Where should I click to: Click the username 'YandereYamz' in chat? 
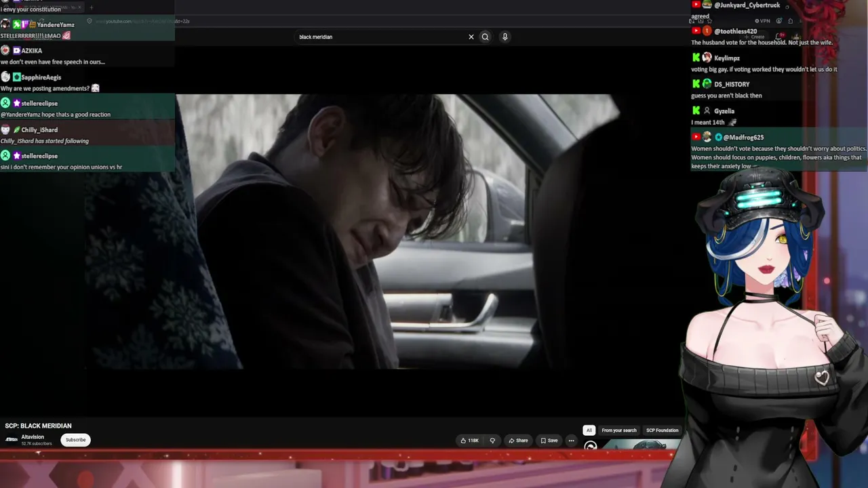tap(56, 25)
